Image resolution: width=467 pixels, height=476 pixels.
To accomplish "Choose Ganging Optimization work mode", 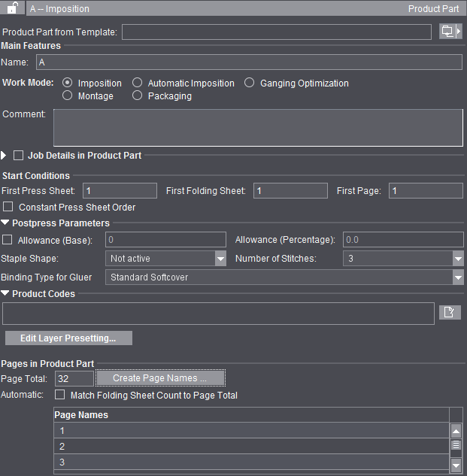I will pos(250,83).
